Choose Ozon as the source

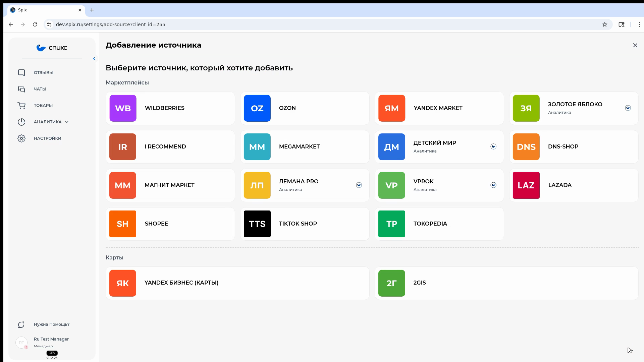(305, 108)
